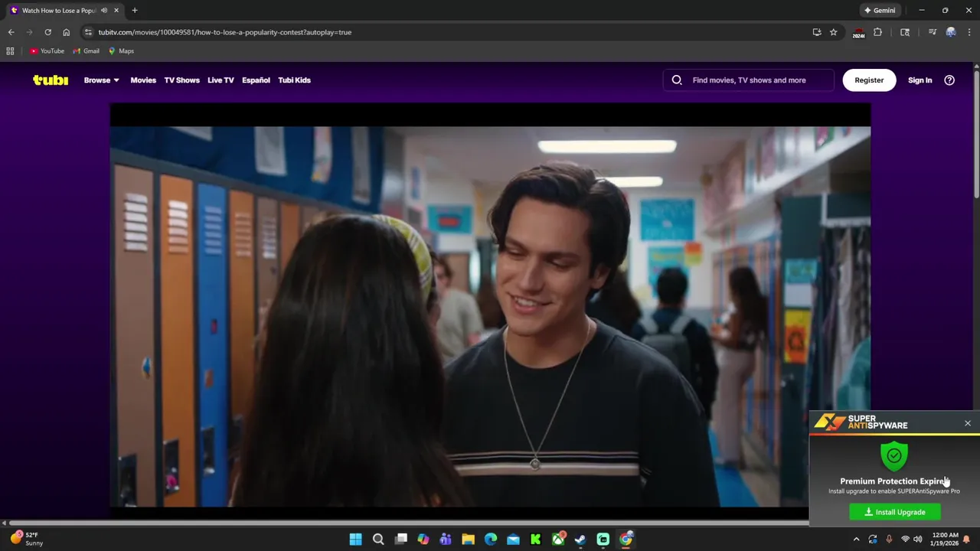Click the search magnifier icon on Tubi
This screenshot has height=551, width=980.
(x=677, y=80)
